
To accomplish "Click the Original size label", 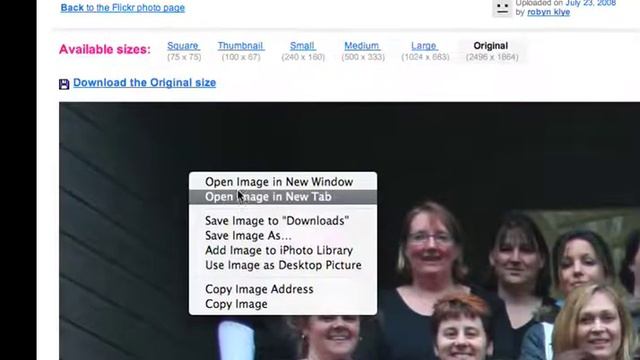I will [x=491, y=46].
